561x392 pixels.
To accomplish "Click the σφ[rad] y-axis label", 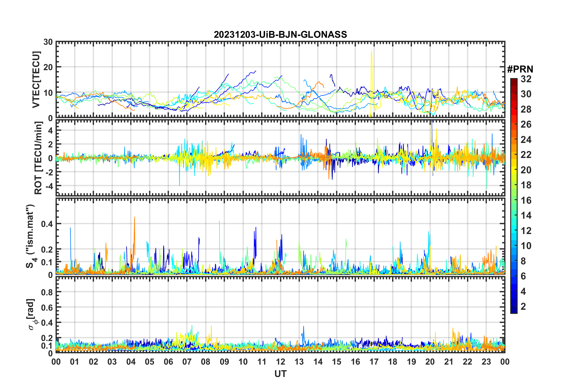I will click(x=32, y=314).
